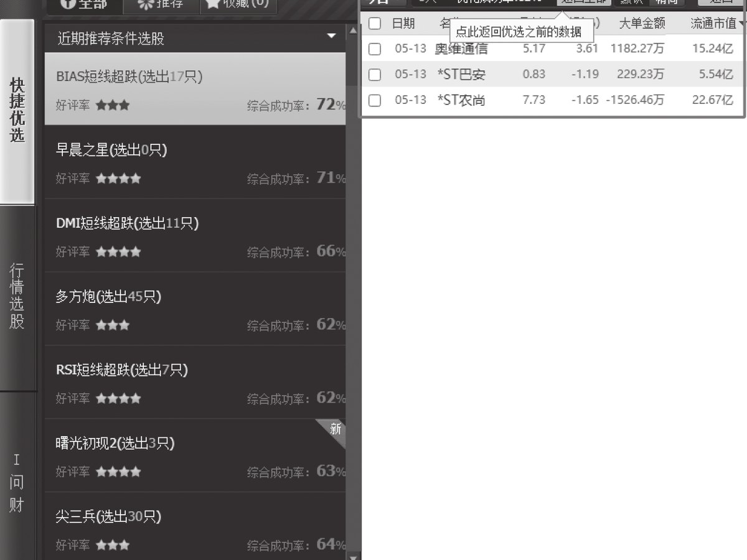Screen dimensions: 747x560
Task: Open the I问财 side tab
Action: tap(17, 483)
